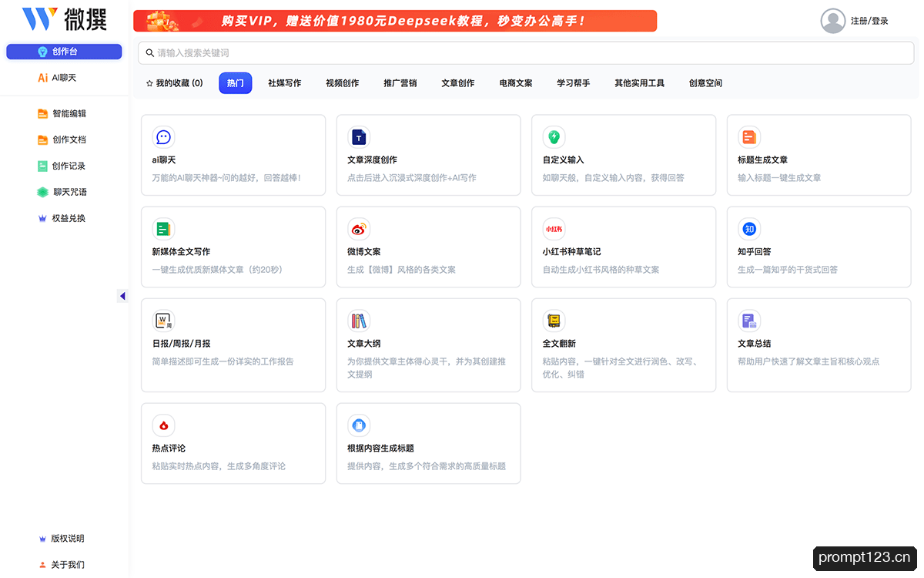Click the 新媒体全文写作 title text
The height and width of the screenshot is (578, 924).
click(x=181, y=252)
